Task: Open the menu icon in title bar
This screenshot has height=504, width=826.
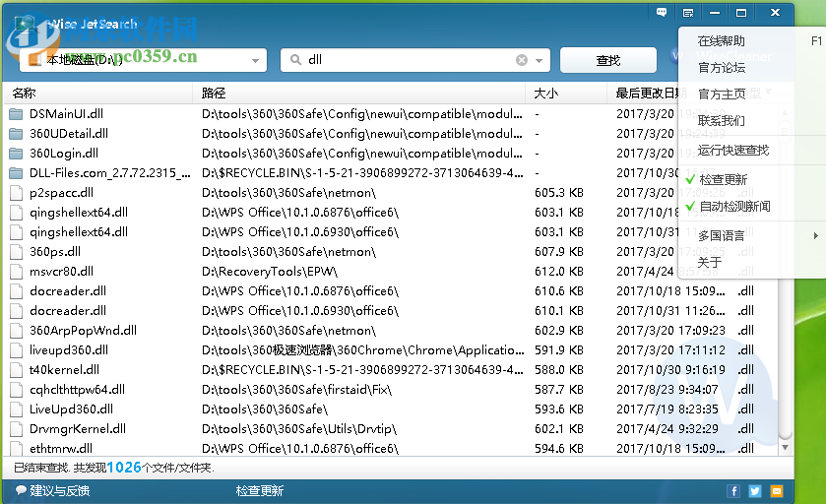Action: point(688,13)
